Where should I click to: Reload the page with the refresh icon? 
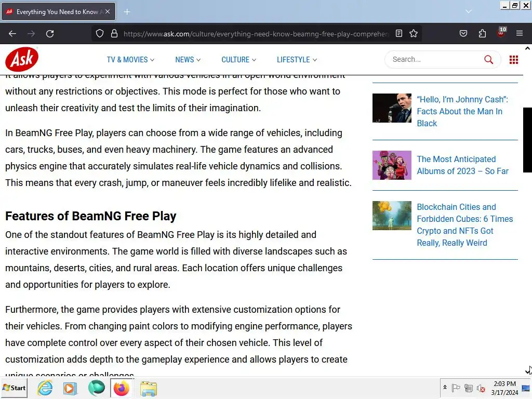coord(50,34)
